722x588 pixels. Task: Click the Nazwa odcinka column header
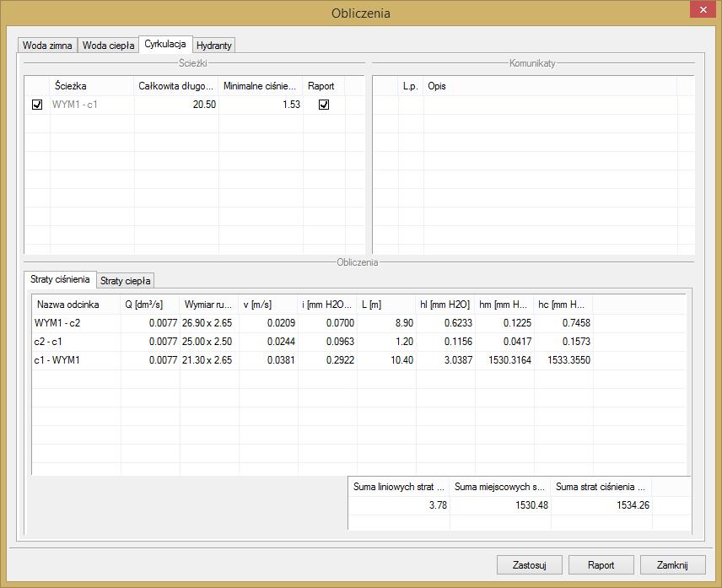pyautogui.click(x=77, y=305)
